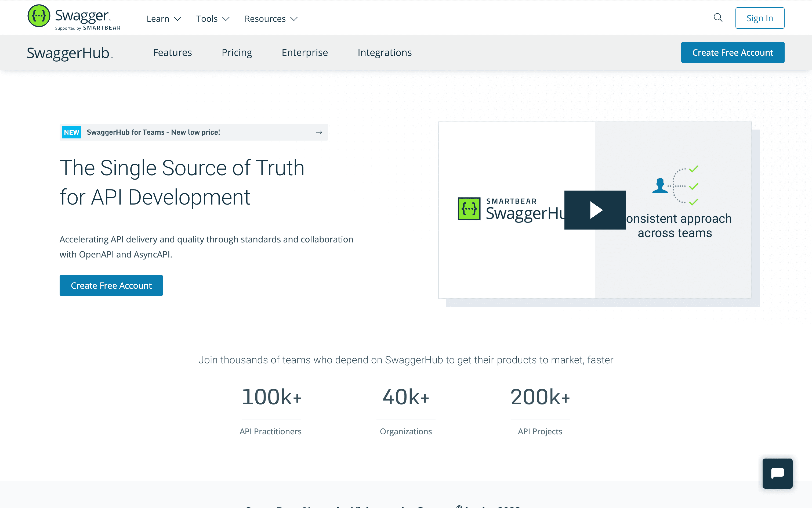This screenshot has width=812, height=508.
Task: Click the Swagger logo icon
Action: coord(39,16)
